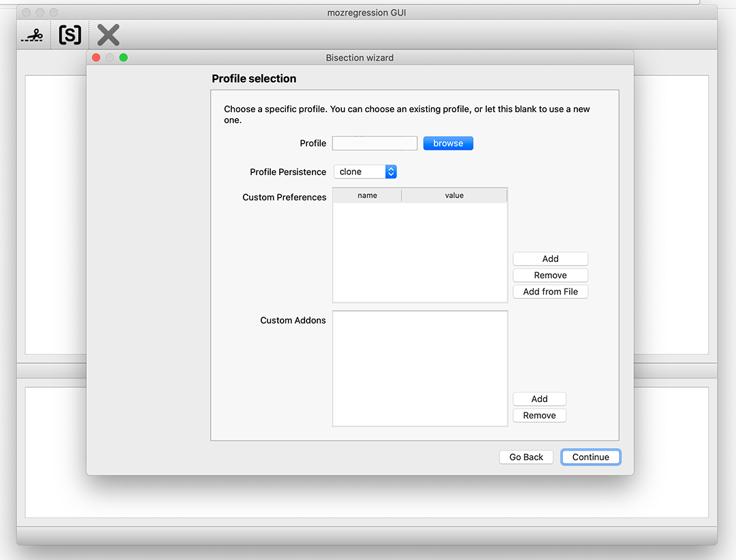Close the Bisection wizard window
This screenshot has width=736, height=560.
coord(96,57)
